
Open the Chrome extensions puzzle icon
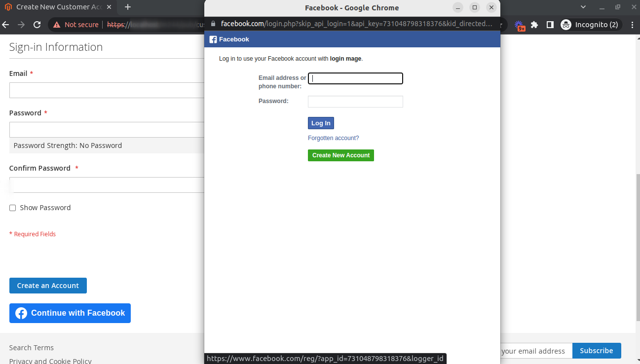534,24
